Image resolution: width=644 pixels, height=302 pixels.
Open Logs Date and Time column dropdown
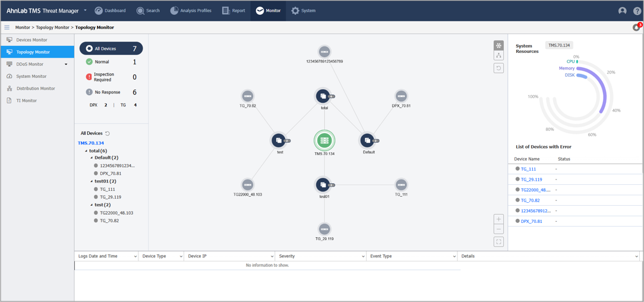(x=135, y=256)
